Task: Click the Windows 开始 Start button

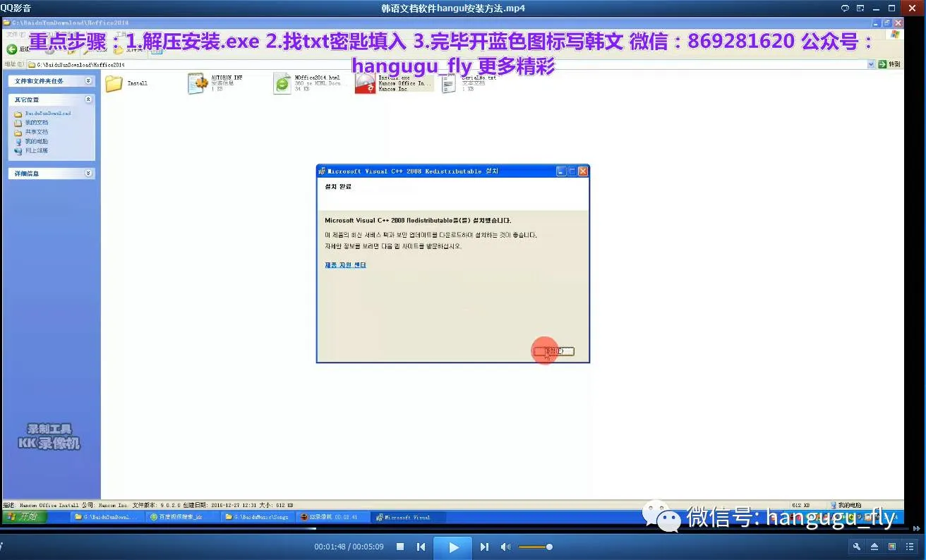Action: point(25,516)
